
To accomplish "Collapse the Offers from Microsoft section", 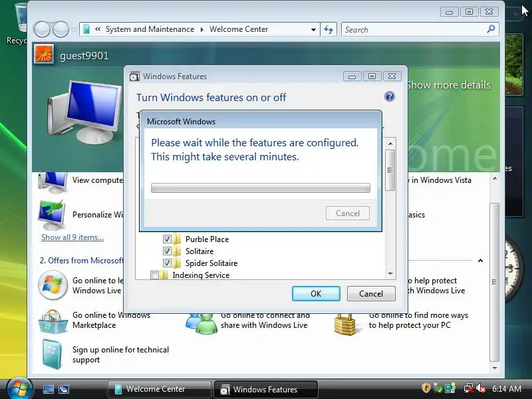I will pyautogui.click(x=480, y=261).
